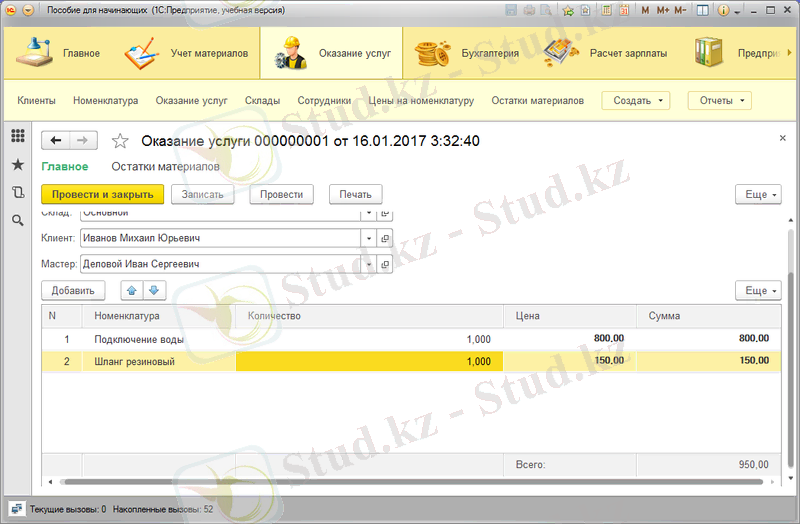Click the performance indicator icon in status bar

(17, 509)
